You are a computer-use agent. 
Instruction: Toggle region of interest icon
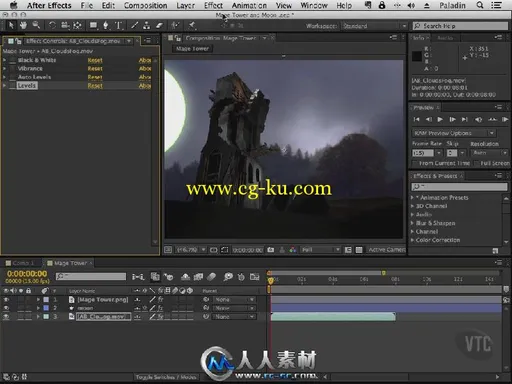click(225, 250)
